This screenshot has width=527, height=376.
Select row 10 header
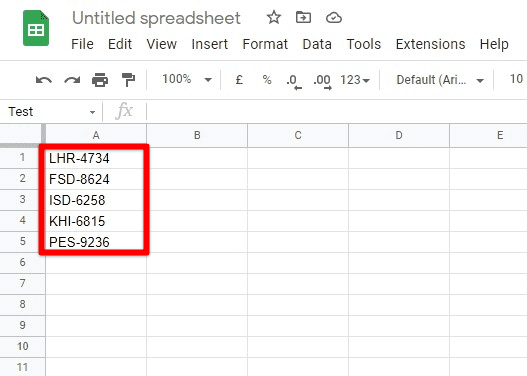22,347
